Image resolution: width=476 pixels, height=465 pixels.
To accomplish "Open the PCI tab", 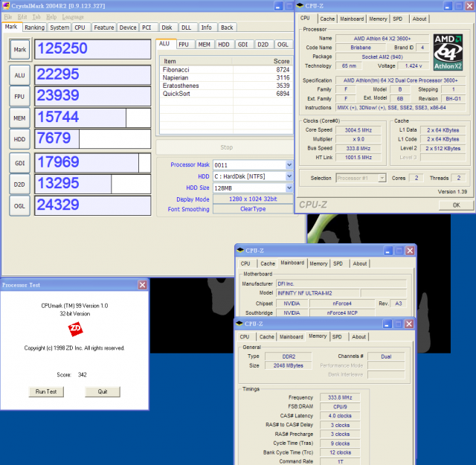I will (147, 28).
